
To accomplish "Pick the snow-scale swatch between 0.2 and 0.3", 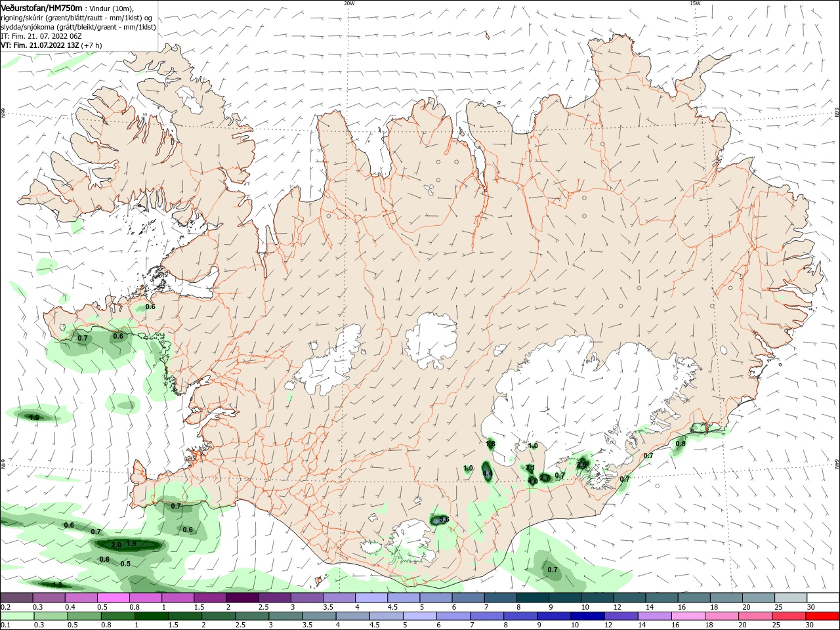I will 18,598.
